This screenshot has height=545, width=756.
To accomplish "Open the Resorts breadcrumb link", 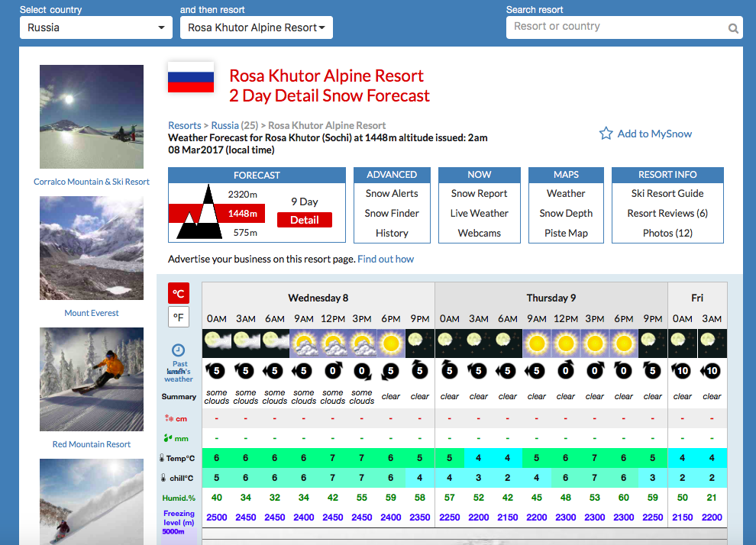I will [184, 125].
